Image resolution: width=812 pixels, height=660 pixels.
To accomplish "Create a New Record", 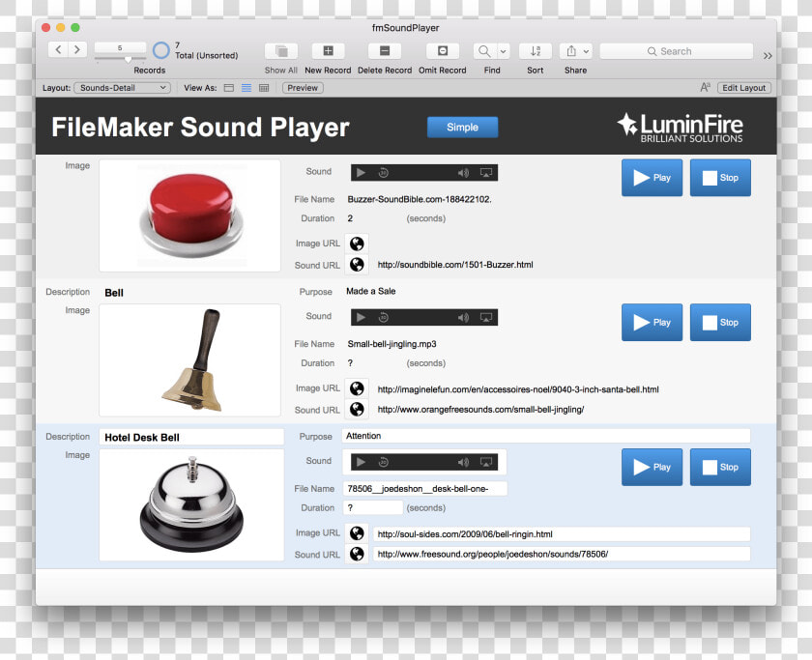I will point(328,50).
